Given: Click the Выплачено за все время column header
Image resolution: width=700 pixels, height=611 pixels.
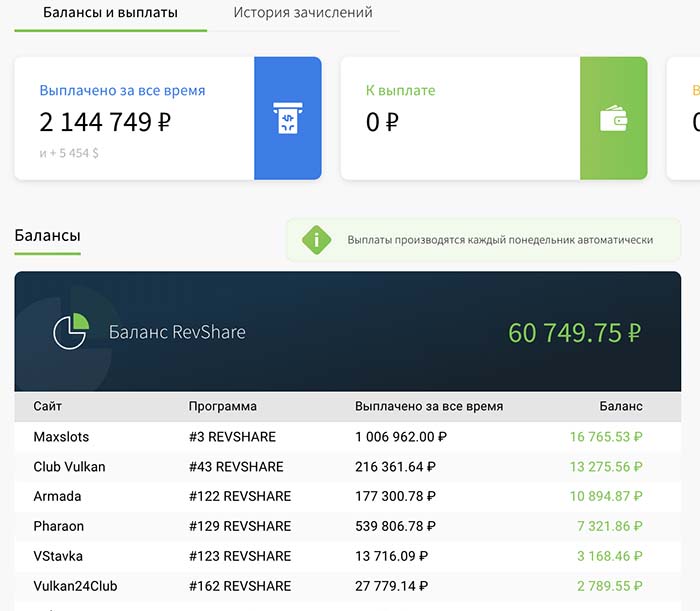Looking at the screenshot, I should pos(428,407).
